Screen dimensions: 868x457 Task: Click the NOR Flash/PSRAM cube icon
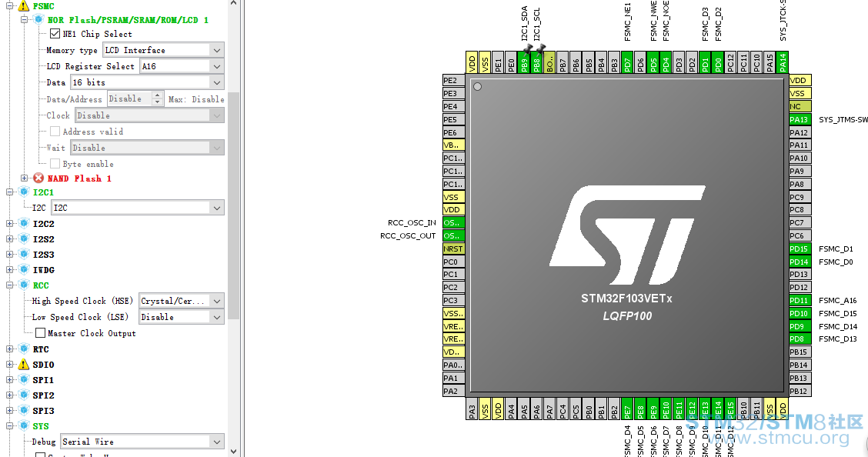[38, 19]
